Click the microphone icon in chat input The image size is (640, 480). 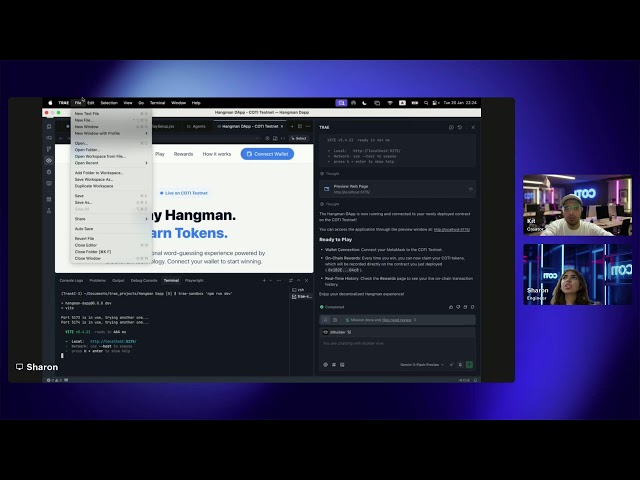point(460,364)
